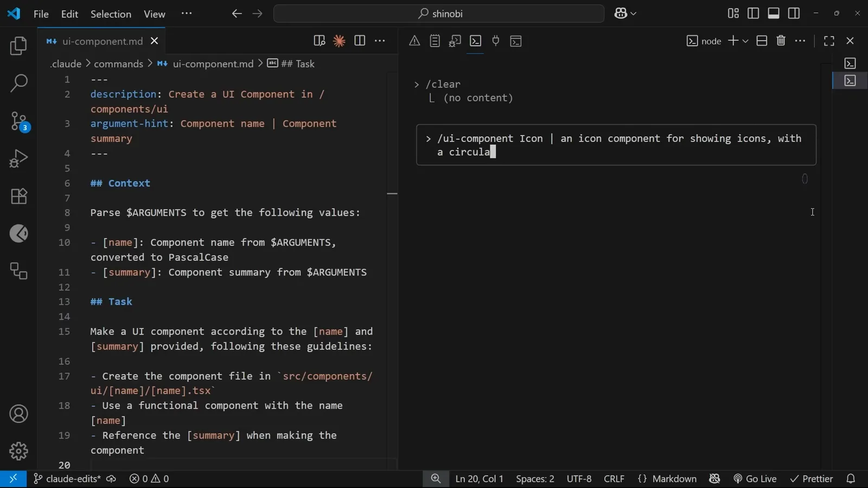
Task: Open the View menu
Action: click(155, 14)
